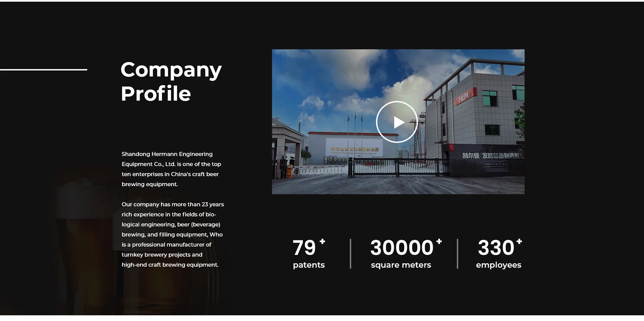Click the plus sign beside 79
The width and height of the screenshot is (644, 321).
(x=322, y=241)
